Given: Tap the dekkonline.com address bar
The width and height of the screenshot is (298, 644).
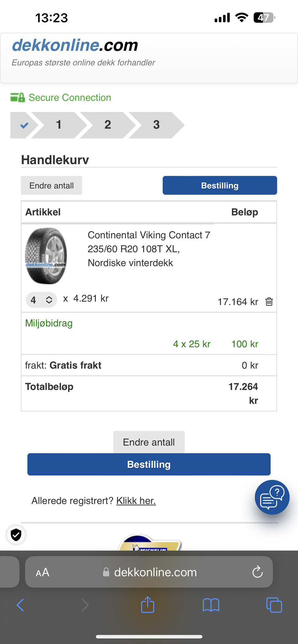Looking at the screenshot, I should (x=155, y=572).
